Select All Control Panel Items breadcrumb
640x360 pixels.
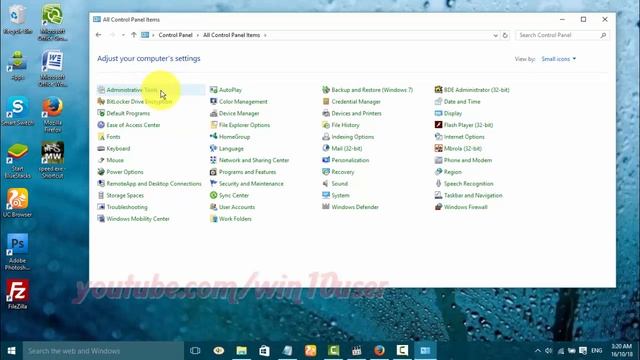click(x=231, y=36)
